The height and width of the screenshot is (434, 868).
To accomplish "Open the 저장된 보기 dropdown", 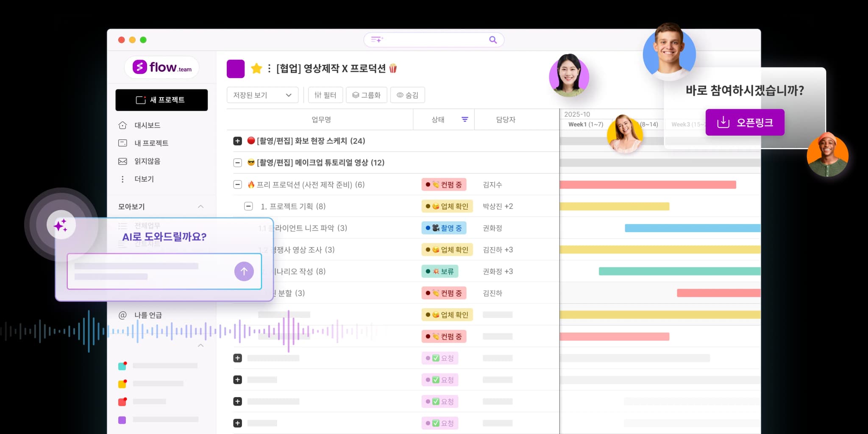I will [x=262, y=95].
